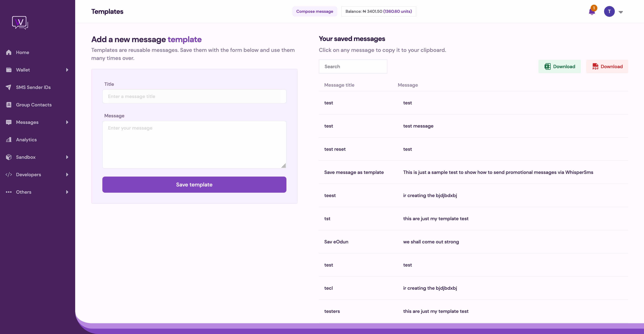This screenshot has height=334, width=644.
Task: Download saved messages as Excel
Action: pos(559,66)
